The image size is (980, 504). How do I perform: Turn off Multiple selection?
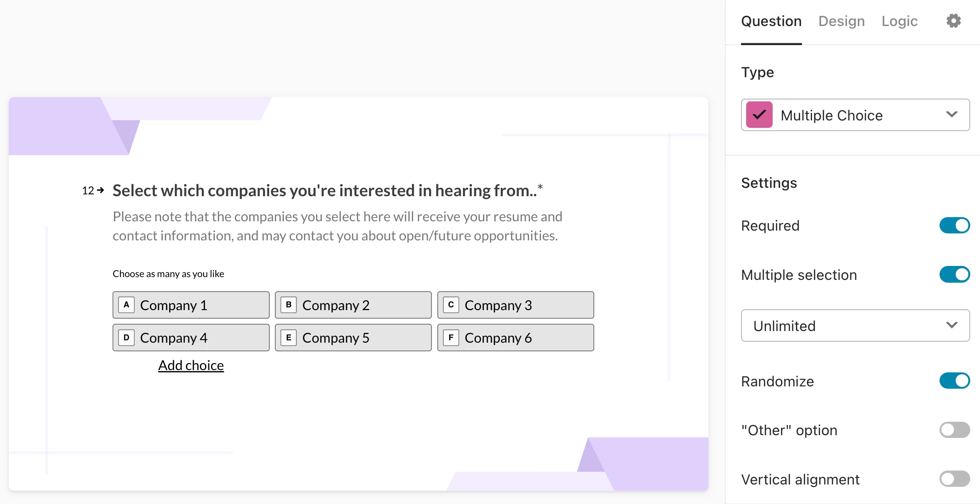954,274
